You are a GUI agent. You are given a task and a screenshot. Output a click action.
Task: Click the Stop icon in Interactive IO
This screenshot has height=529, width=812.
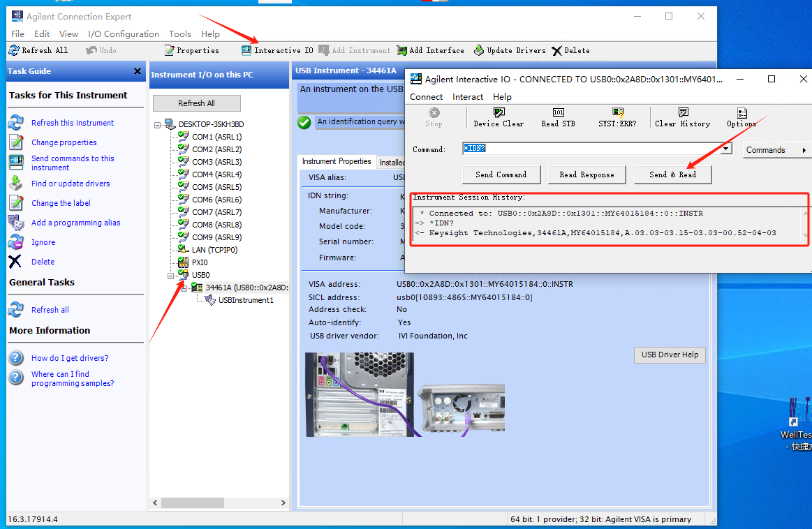tap(434, 112)
